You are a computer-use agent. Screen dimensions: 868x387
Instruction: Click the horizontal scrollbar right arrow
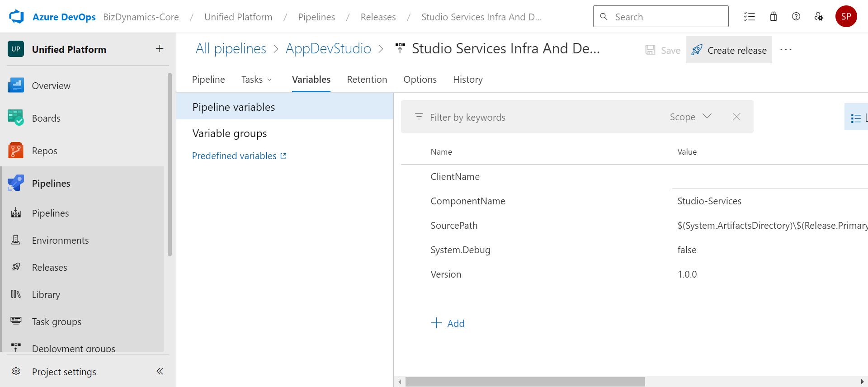(862, 382)
